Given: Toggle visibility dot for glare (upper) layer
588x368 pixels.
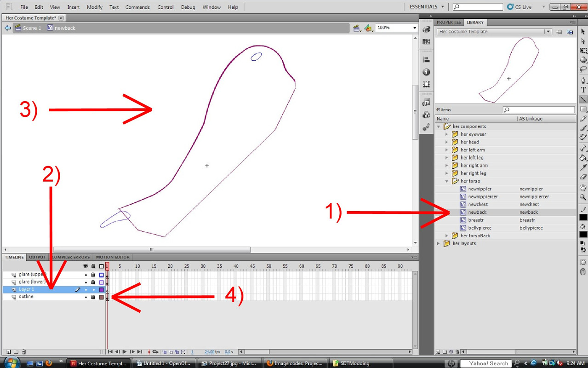Looking at the screenshot, I should pos(86,275).
